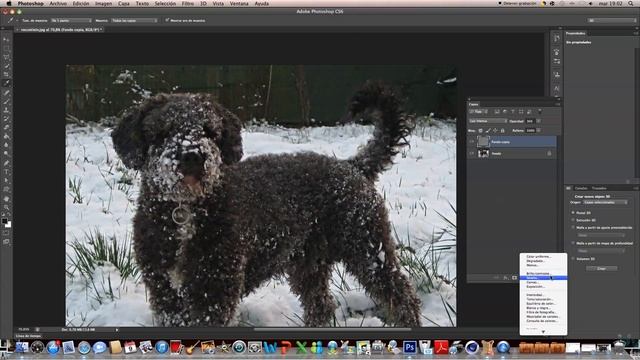640x360 pixels.
Task: Select the Crop tool
Action: pos(6,74)
